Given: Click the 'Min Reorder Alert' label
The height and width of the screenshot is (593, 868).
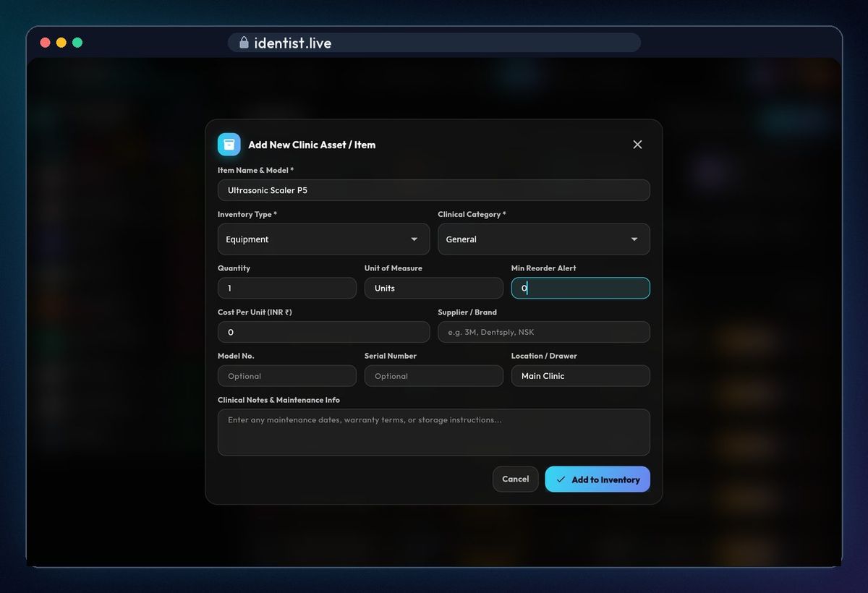Looking at the screenshot, I should tap(544, 268).
